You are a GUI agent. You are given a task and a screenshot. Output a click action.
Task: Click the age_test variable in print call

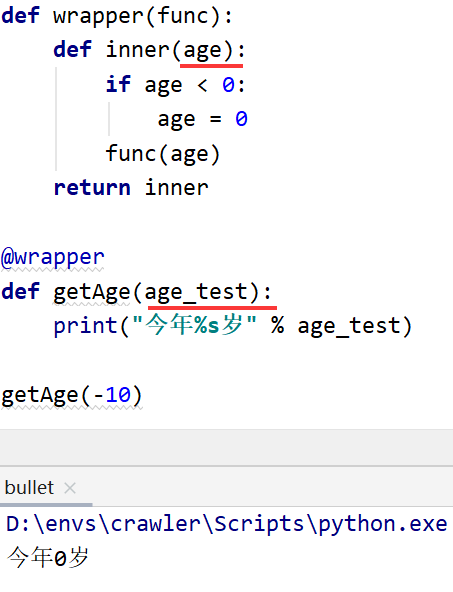click(349, 326)
